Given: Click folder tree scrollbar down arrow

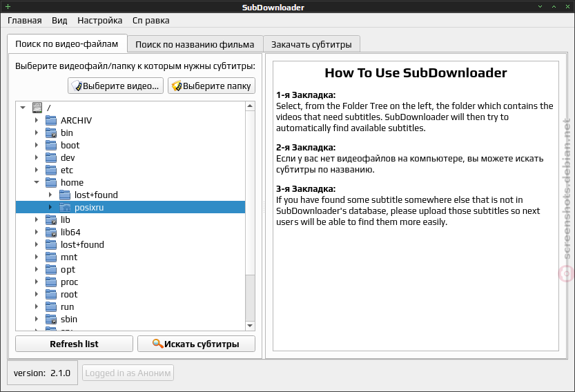Looking at the screenshot, I should tap(250, 326).
